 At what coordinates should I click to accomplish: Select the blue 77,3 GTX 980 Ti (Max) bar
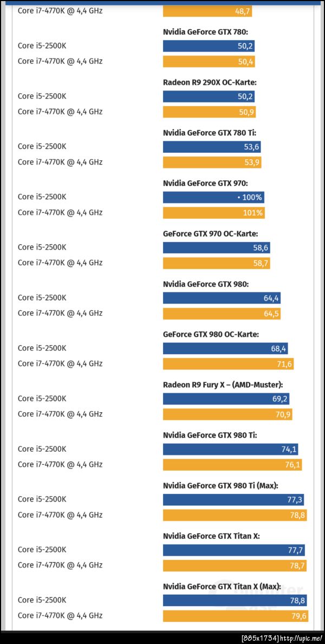coord(233,499)
